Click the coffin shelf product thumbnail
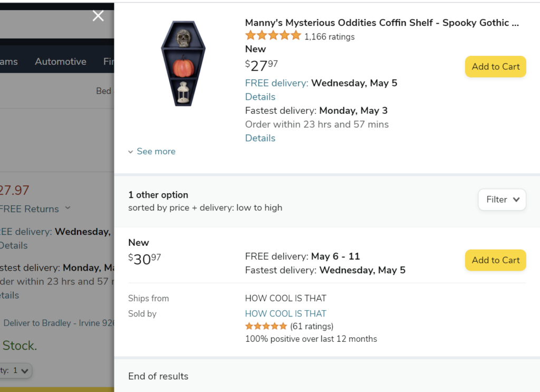Viewport: 540px width, 392px height. pyautogui.click(x=183, y=63)
